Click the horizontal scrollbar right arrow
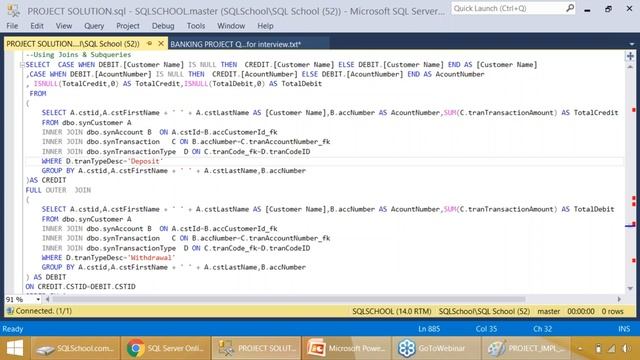The height and width of the screenshot is (360, 640). tap(619, 299)
